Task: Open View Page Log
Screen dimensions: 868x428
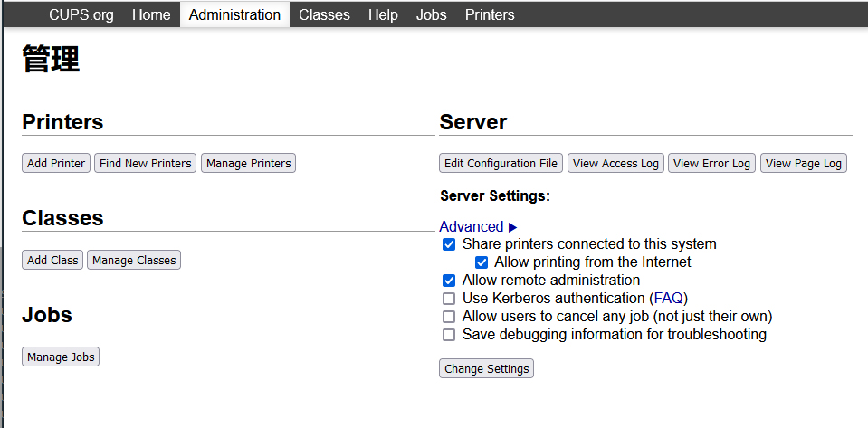Action: (x=803, y=164)
